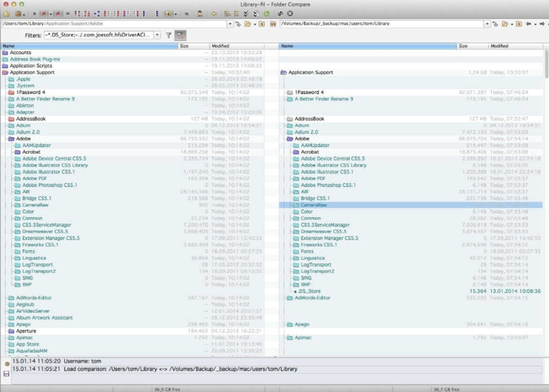
Task: Open the left path history dropdown arrow
Action: coord(230,24)
